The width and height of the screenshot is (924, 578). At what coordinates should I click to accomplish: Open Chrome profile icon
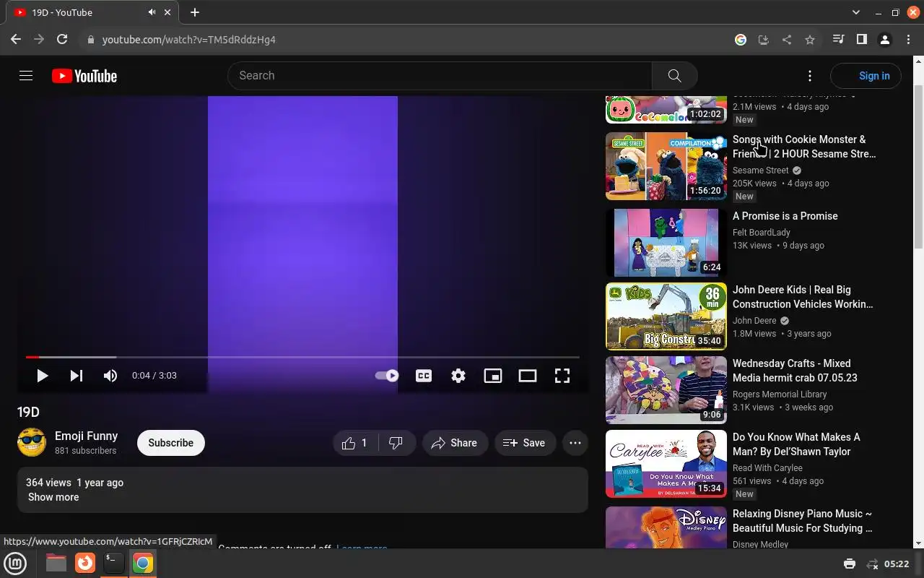(885, 40)
